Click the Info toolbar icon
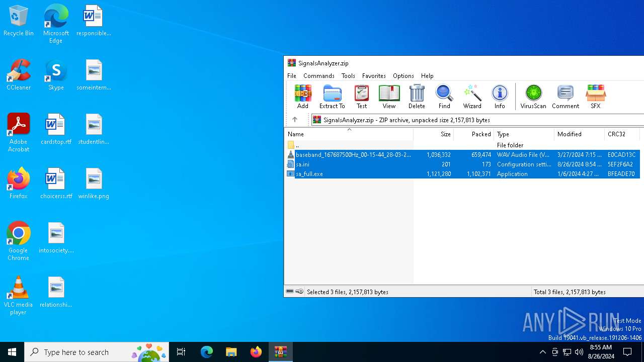The width and height of the screenshot is (644, 362). tap(500, 97)
